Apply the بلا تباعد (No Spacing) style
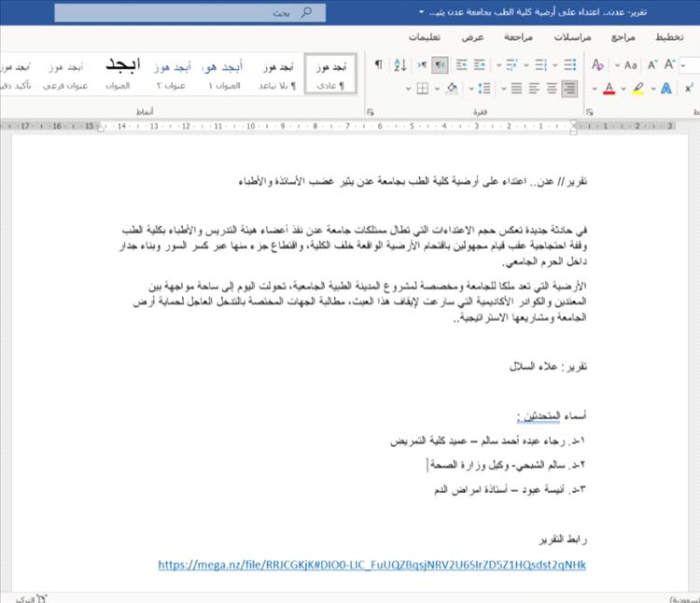The height and width of the screenshot is (603, 700). tap(278, 74)
